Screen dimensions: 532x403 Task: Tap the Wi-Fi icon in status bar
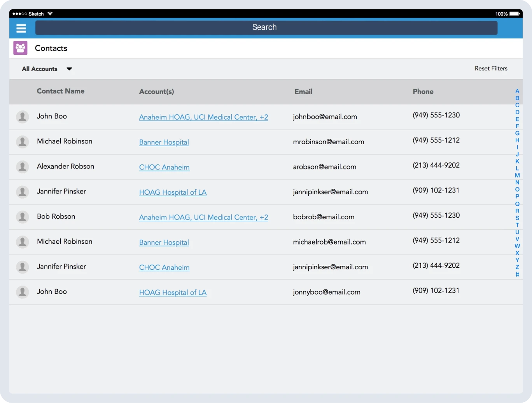pos(50,14)
